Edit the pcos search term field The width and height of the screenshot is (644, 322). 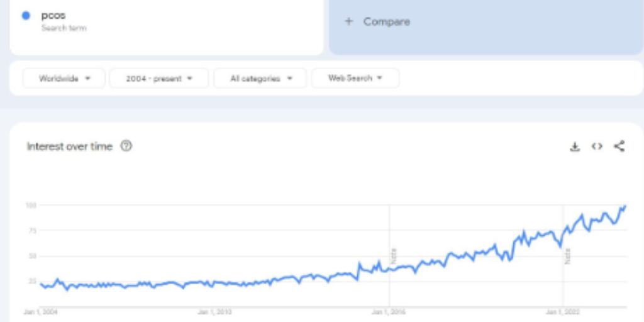(53, 16)
